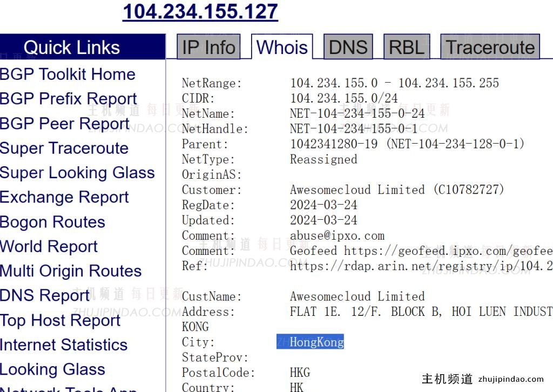The image size is (553, 392).
Task: View the Top Host Report
Action: click(60, 320)
